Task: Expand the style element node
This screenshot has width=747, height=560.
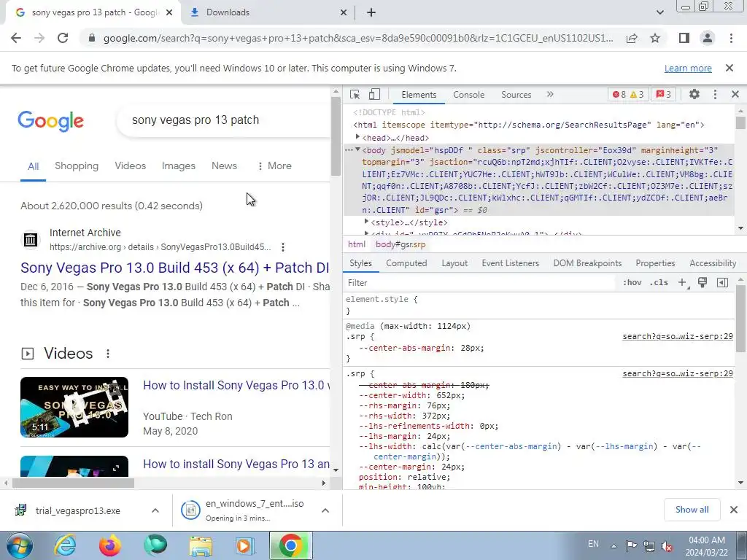Action: 366,222
